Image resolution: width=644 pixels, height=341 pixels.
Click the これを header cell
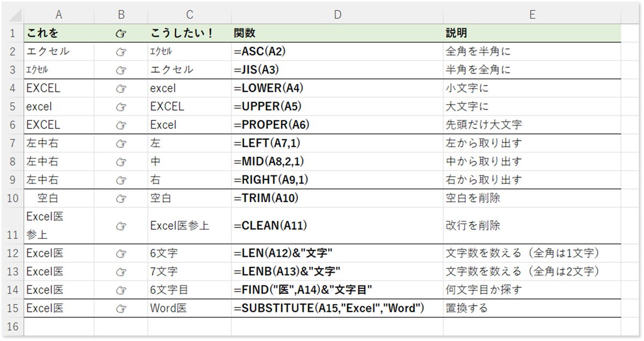58,33
